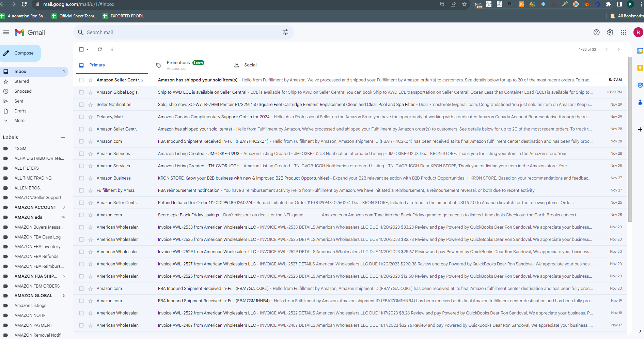This screenshot has height=339, width=644.
Task: Select the Seller Notification email checkbox
Action: click(x=81, y=105)
